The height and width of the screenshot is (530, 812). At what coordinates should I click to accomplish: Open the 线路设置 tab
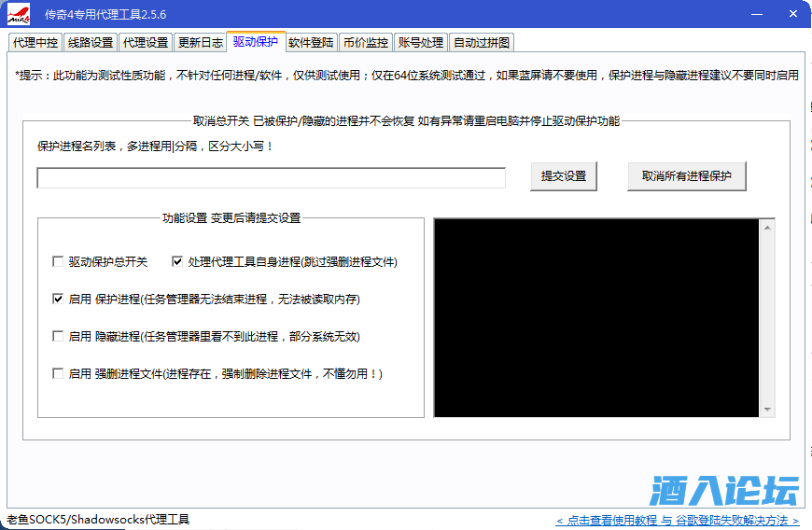click(91, 43)
